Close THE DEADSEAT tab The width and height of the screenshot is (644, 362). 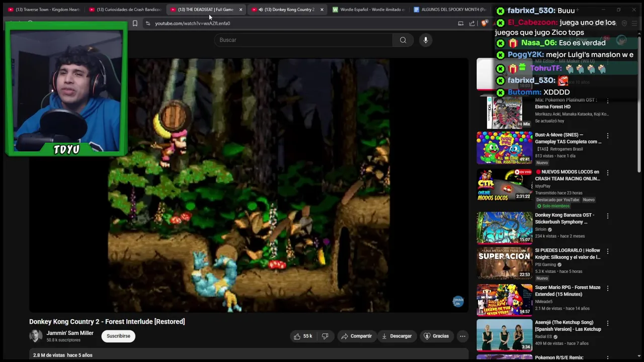(240, 10)
